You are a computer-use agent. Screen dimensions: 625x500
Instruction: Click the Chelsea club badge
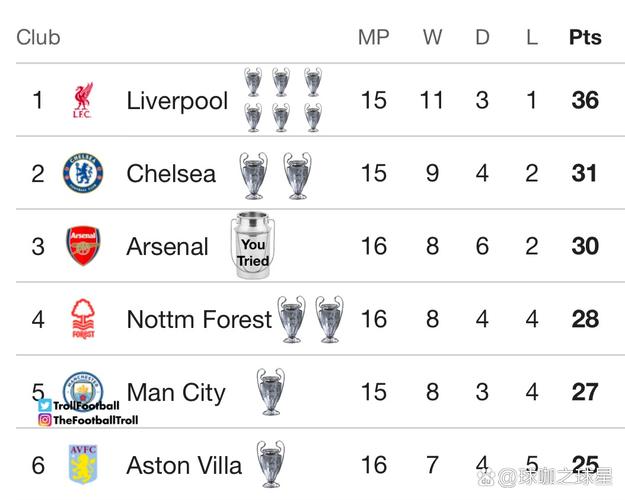coord(83,173)
